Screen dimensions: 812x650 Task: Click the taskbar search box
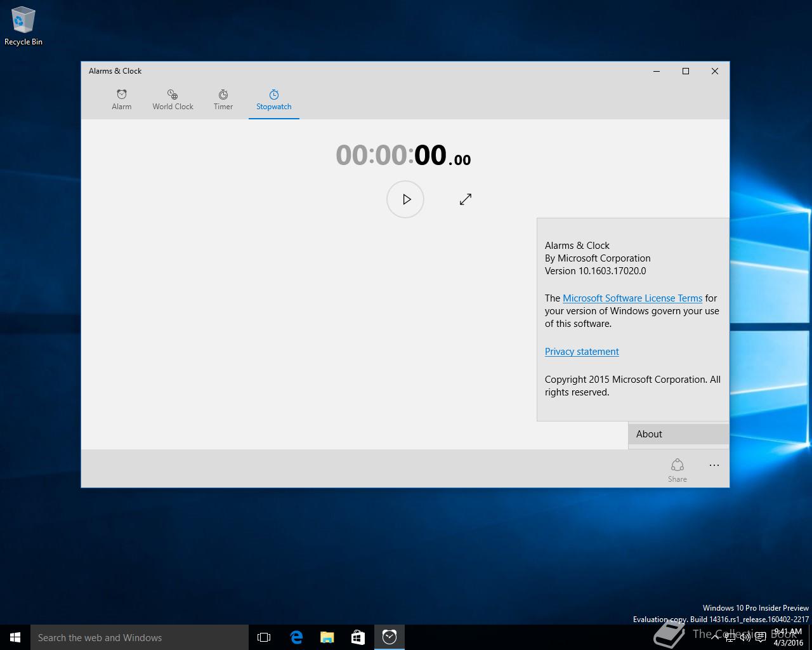pos(140,637)
